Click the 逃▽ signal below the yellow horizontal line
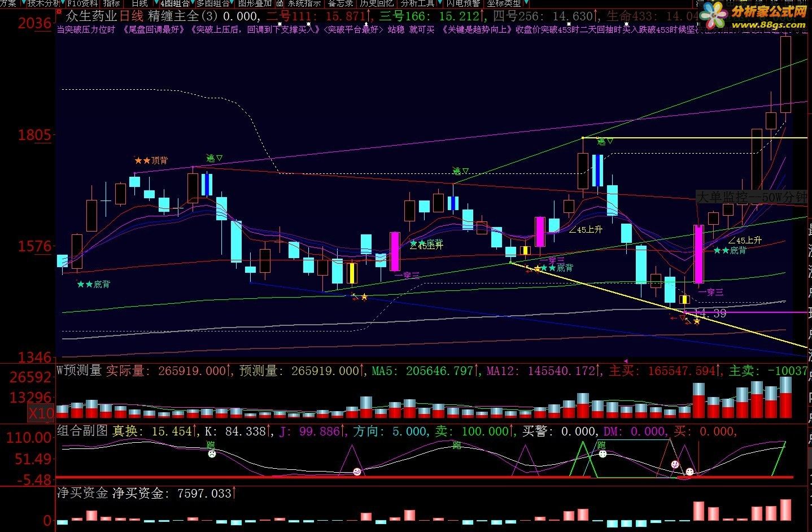This screenshot has height=532, width=812. [605, 141]
